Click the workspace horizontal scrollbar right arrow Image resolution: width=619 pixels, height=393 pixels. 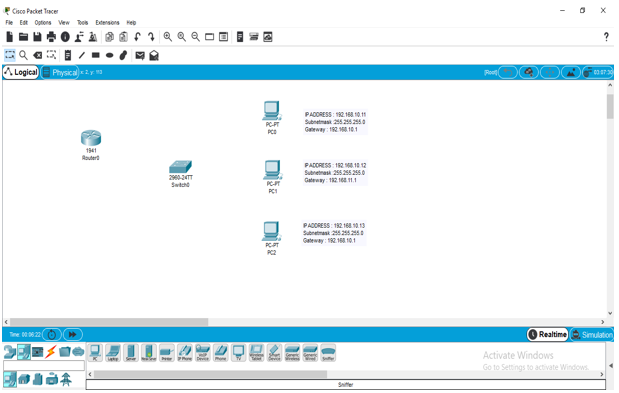click(x=602, y=322)
